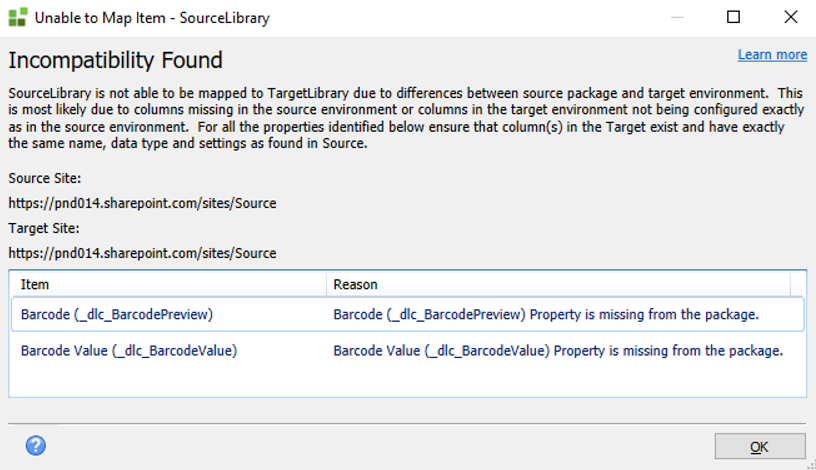This screenshot has height=470, width=816.
Task: Close the Unable to Map Item dialog
Action: pyautogui.click(x=789, y=17)
